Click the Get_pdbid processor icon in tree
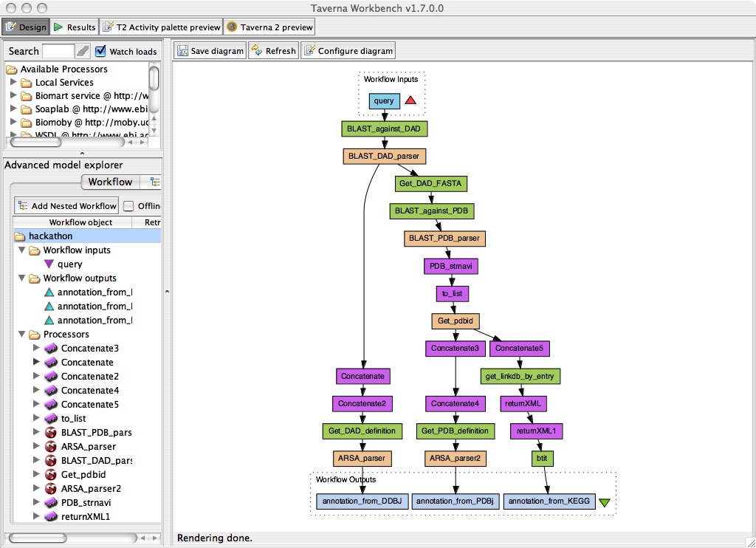The width and height of the screenshot is (756, 548). pyautogui.click(x=51, y=475)
